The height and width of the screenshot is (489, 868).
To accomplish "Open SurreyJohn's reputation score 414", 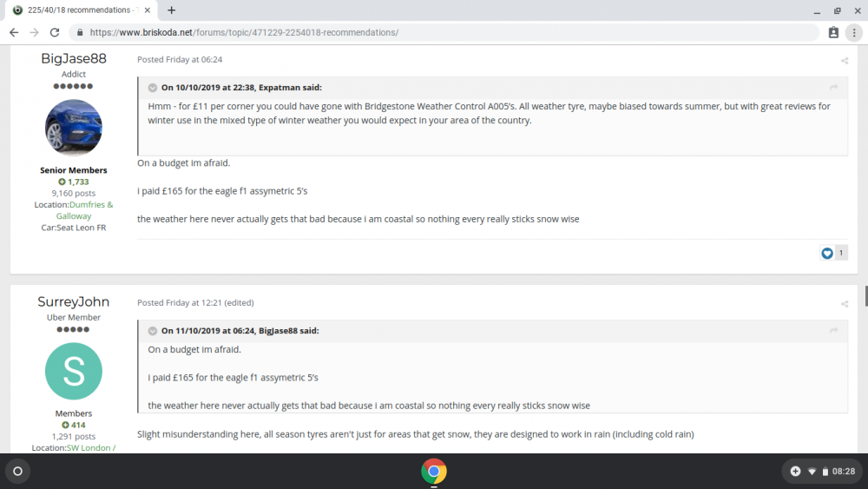I will coord(74,425).
